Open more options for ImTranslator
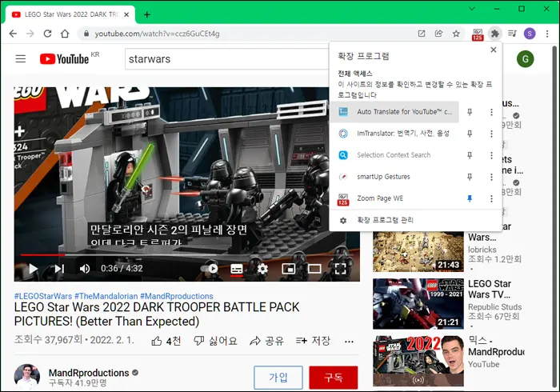 point(491,134)
